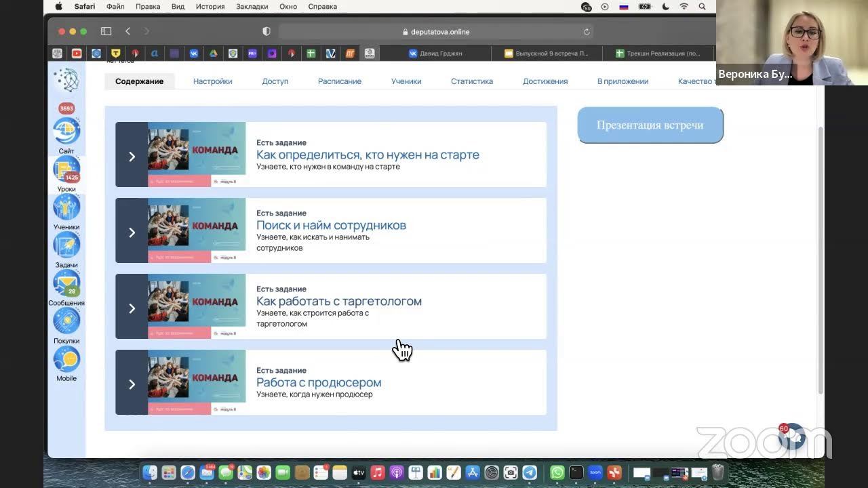Screen dimensions: 868x488
Task: Open the Достижения tab
Action: [545, 81]
